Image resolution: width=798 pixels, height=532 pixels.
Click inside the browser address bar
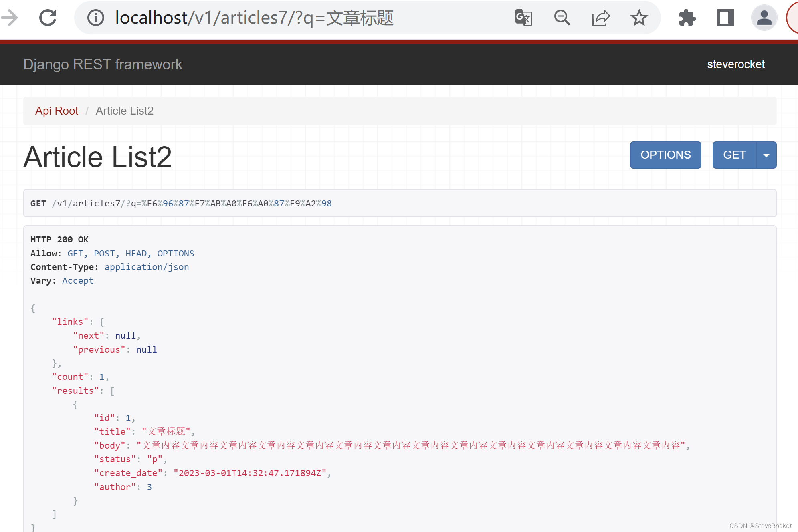coord(281,18)
